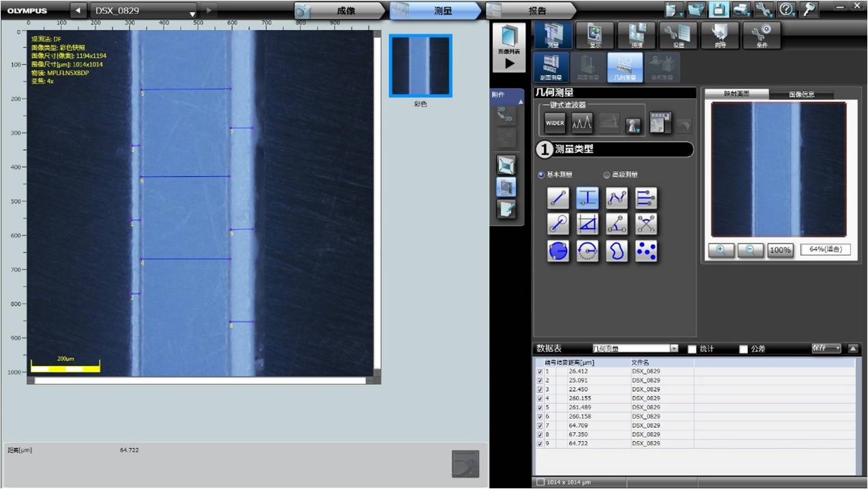Click the zoom-in magnifier under the preview
Image resolution: width=868 pixels, height=489 pixels.
(x=721, y=250)
